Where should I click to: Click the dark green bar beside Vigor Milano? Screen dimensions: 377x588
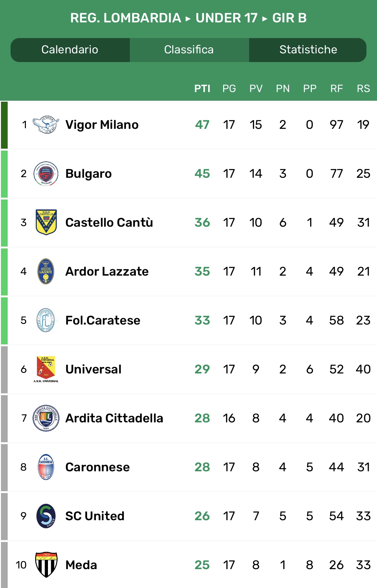pyautogui.click(x=4, y=125)
